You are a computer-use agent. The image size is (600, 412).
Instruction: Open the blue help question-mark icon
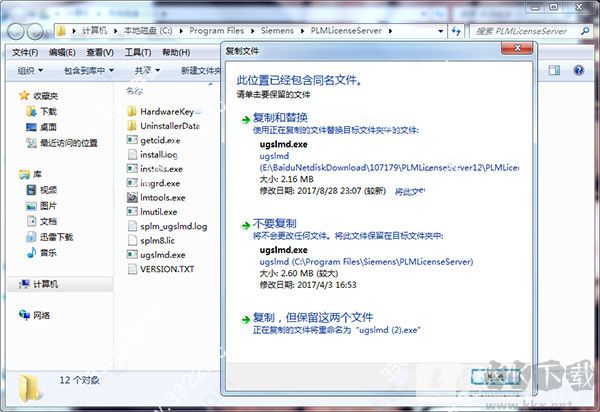coord(579,70)
